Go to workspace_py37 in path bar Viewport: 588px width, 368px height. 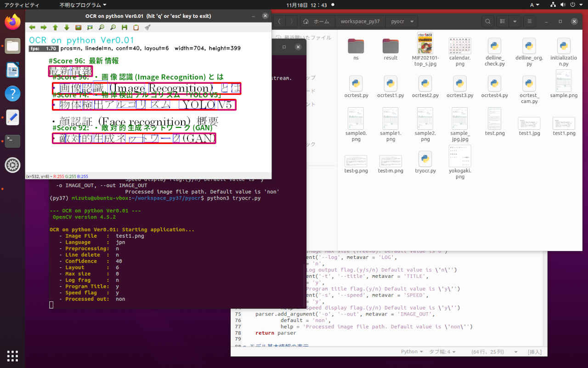click(360, 22)
